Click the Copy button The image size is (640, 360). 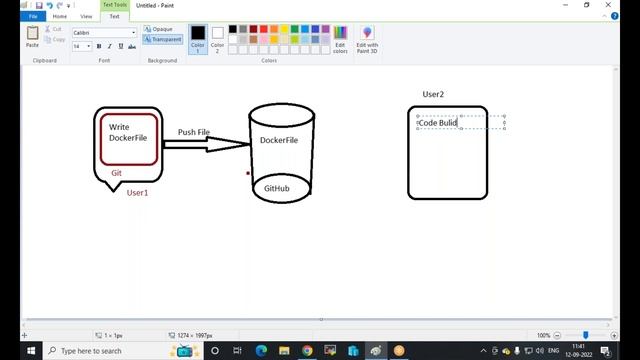[x=54, y=40]
